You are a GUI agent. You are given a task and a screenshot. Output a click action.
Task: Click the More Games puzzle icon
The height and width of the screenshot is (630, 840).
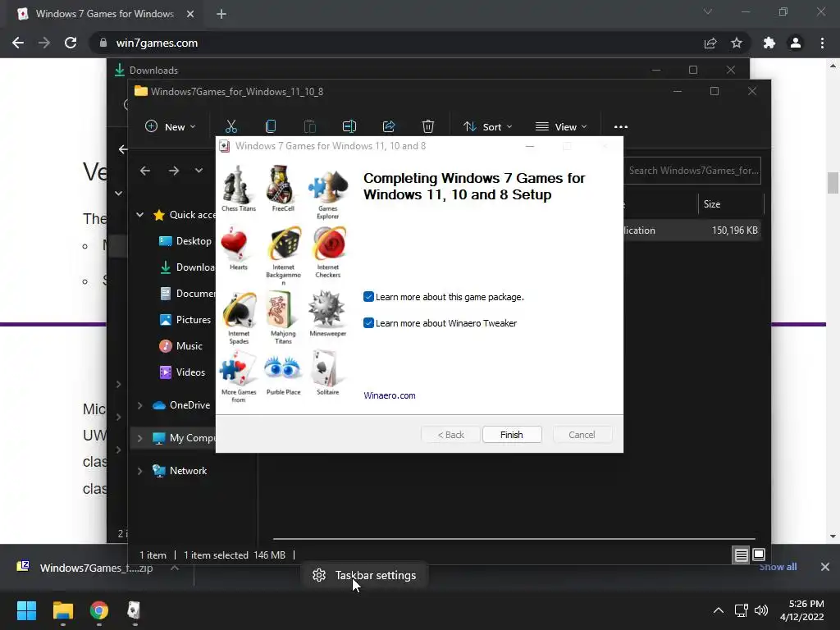238,368
